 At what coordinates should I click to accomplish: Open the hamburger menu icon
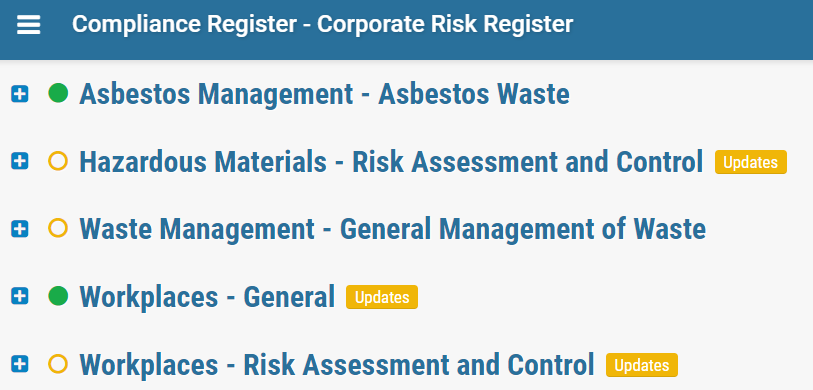coord(29,24)
